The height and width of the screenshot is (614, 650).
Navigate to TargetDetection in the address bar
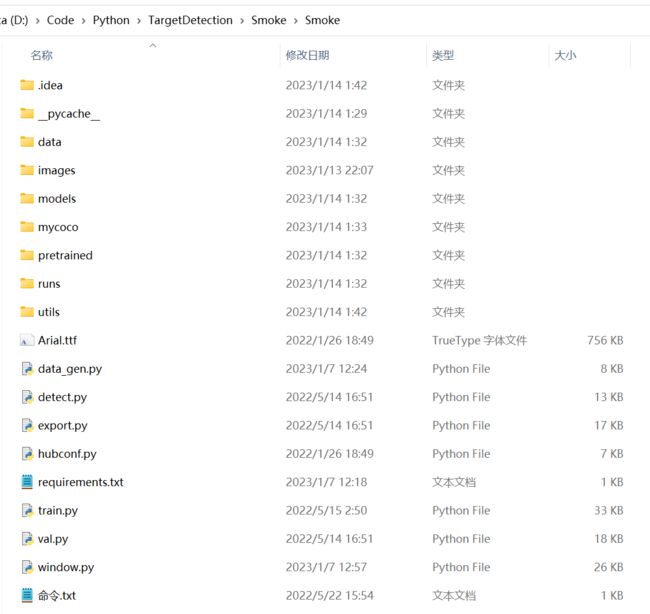pyautogui.click(x=190, y=20)
